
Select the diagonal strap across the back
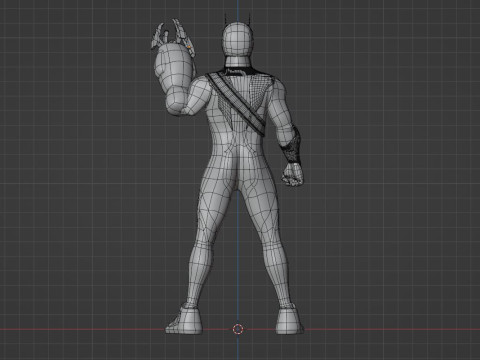click(235, 106)
